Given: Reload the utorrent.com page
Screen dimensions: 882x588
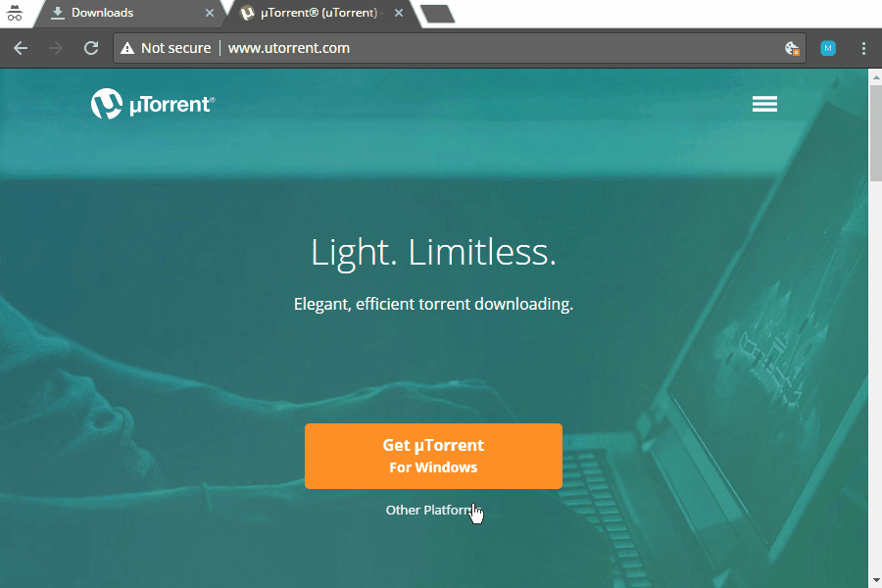Looking at the screenshot, I should point(91,48).
